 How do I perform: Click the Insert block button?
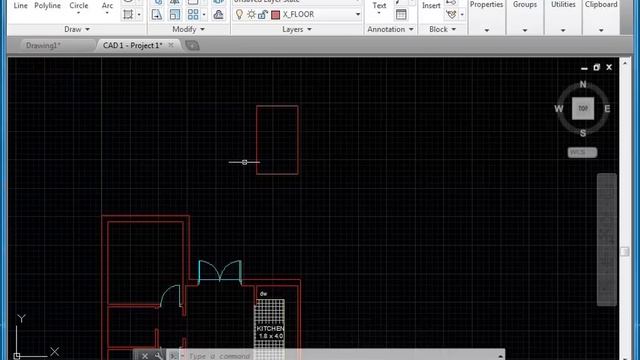coord(431,6)
